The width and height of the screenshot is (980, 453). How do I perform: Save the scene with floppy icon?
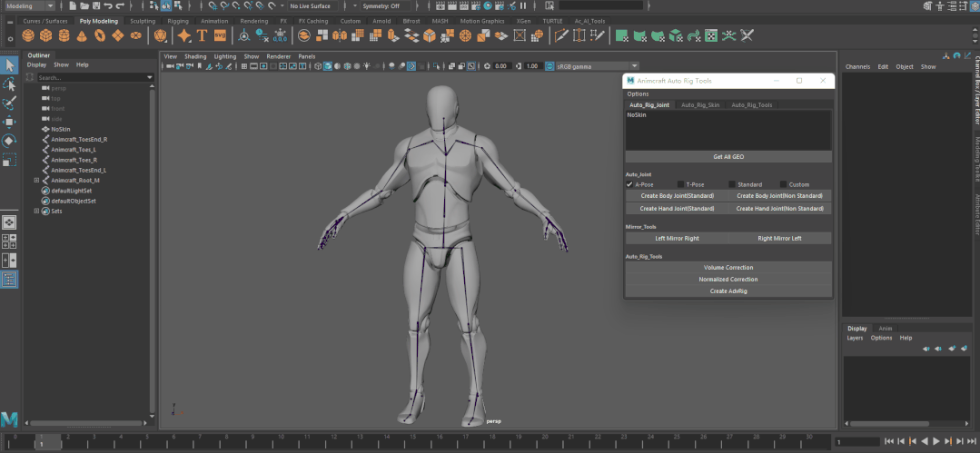[x=96, y=5]
